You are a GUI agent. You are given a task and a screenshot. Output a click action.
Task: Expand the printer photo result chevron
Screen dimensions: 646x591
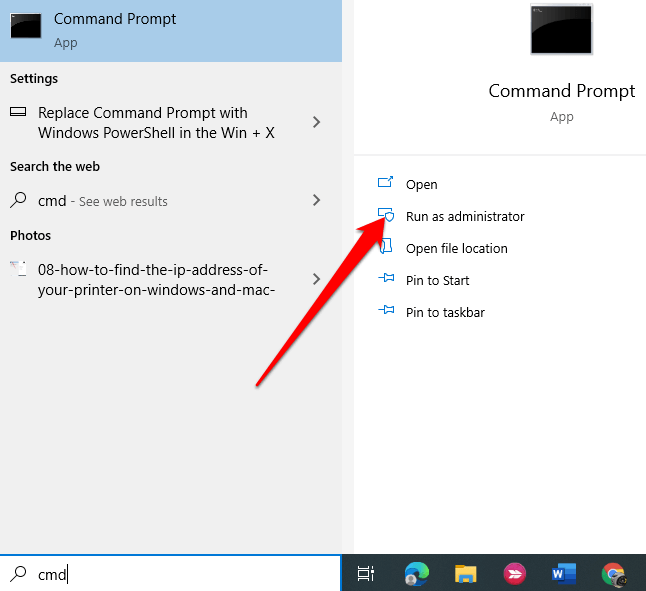click(x=317, y=279)
